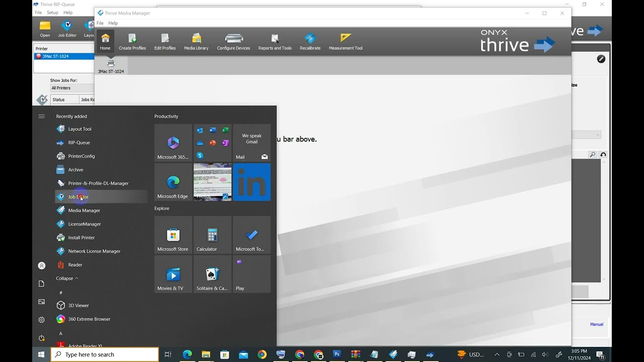Open 3D Viewer from the Start menu

click(101, 306)
